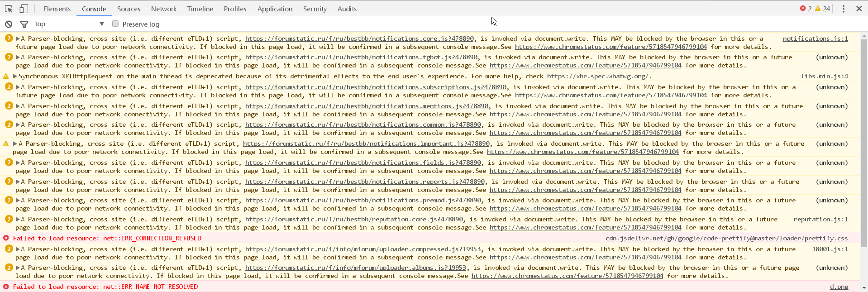Enable the Preserve log checkbox
868x292 pixels.
point(115,24)
